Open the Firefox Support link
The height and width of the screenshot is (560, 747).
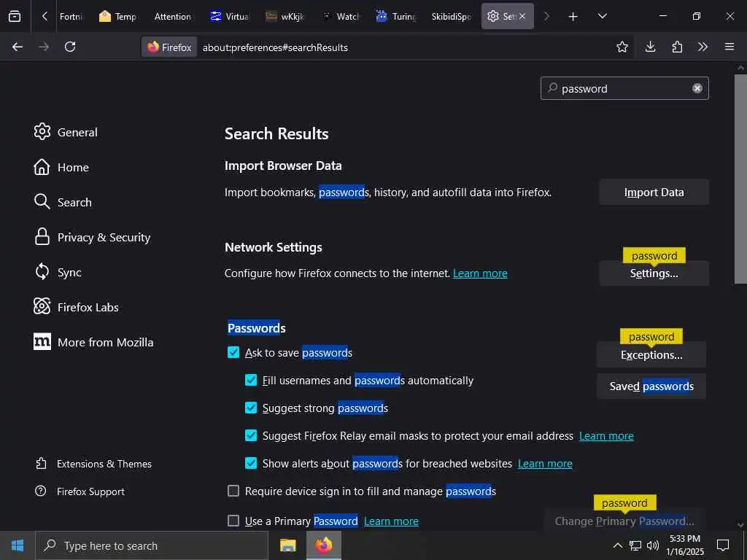click(x=80, y=491)
